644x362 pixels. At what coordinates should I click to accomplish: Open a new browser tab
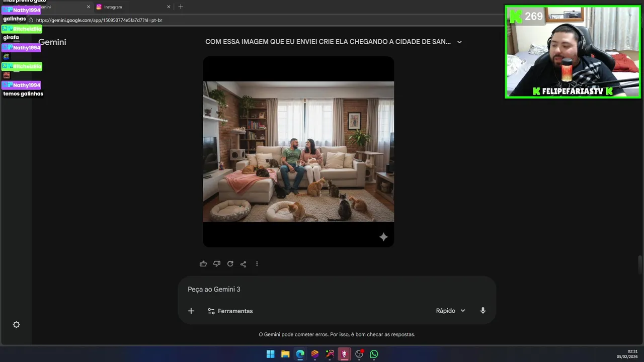(x=181, y=7)
